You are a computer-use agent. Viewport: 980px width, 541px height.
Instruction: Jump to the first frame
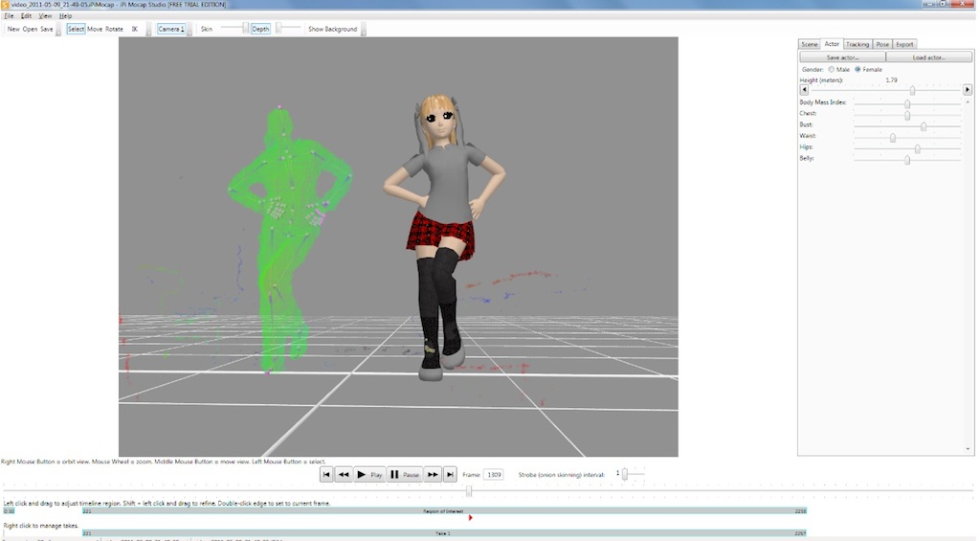326,475
